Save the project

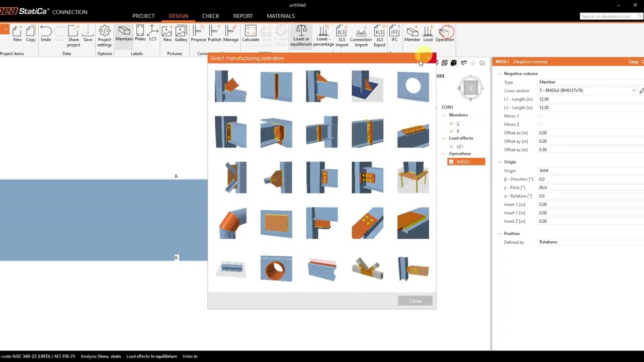click(x=88, y=34)
